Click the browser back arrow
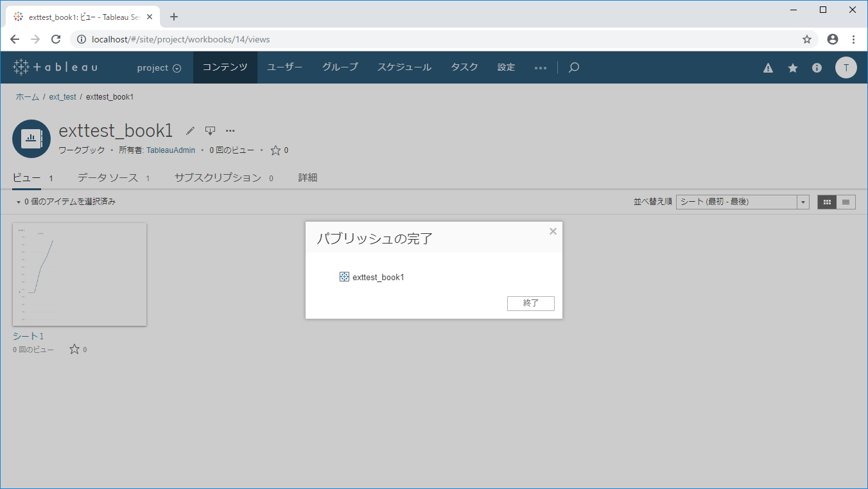 tap(15, 39)
